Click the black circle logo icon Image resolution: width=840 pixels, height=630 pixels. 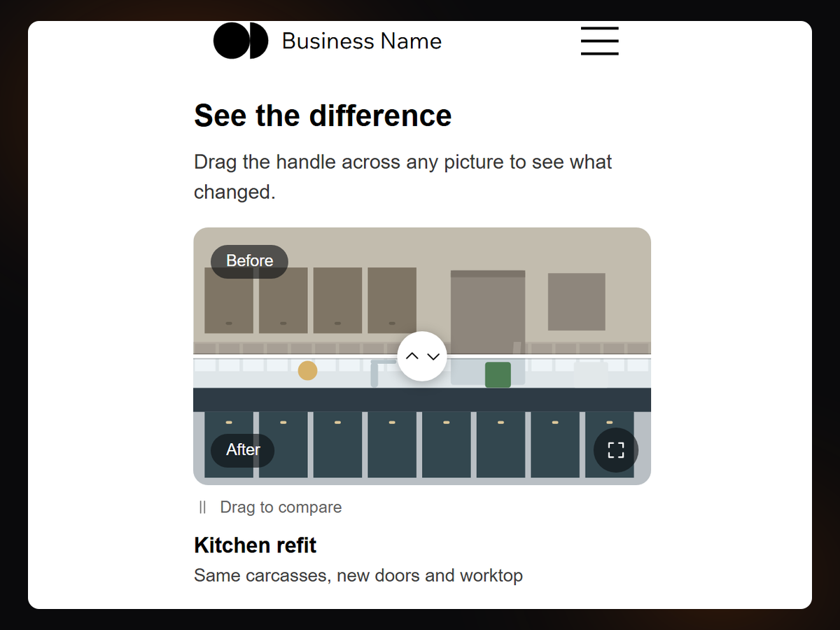pos(241,41)
